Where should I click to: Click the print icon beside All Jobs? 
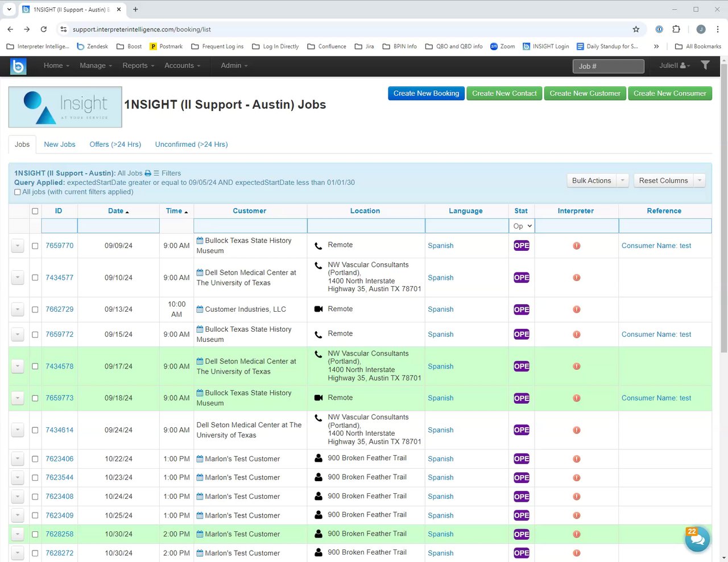tap(148, 173)
